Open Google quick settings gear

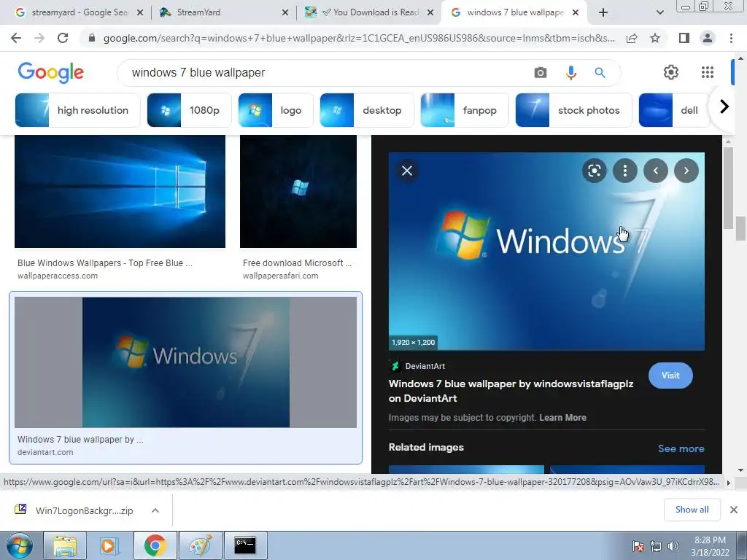pyautogui.click(x=671, y=72)
